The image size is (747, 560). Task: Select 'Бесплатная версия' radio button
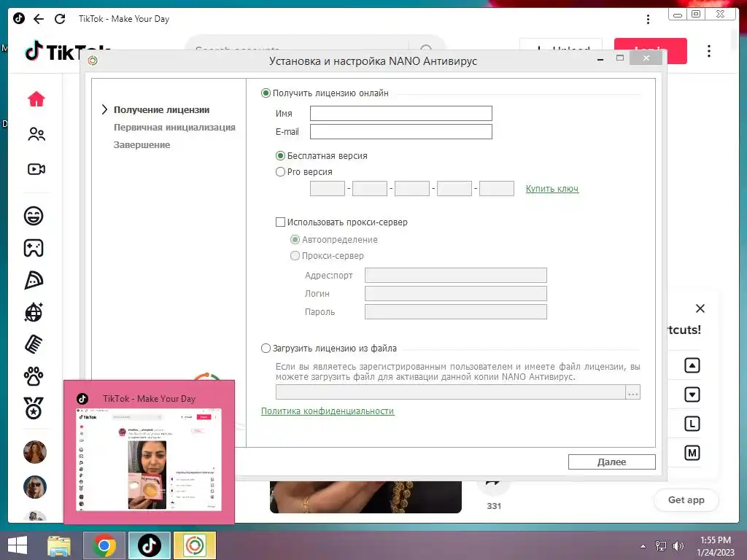281,156
